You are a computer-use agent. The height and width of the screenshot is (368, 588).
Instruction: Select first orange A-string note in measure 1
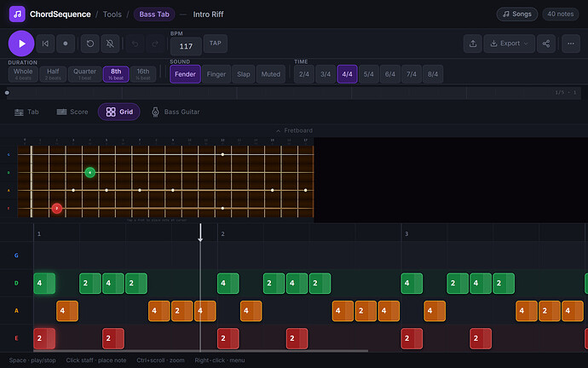67,311
